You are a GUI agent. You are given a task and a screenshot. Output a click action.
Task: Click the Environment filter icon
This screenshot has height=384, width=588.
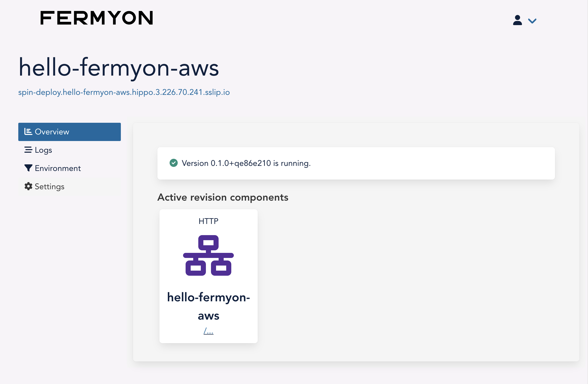28,168
